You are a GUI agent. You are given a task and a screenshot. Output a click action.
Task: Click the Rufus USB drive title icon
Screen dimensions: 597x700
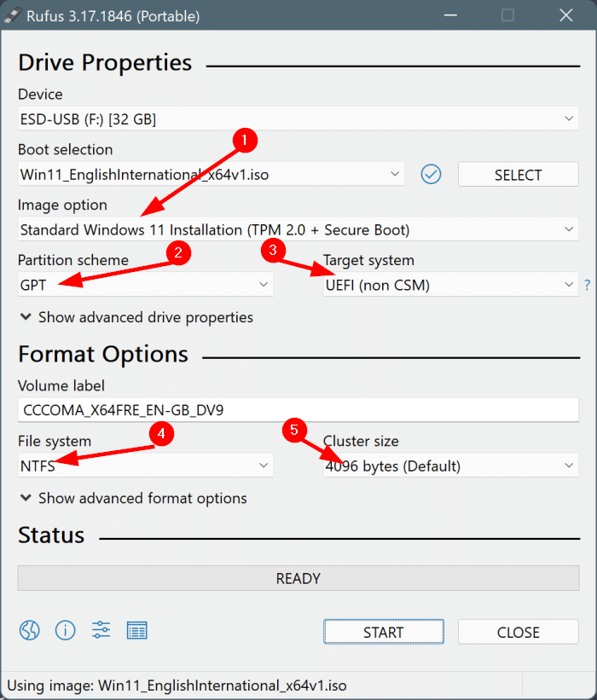tap(13, 15)
